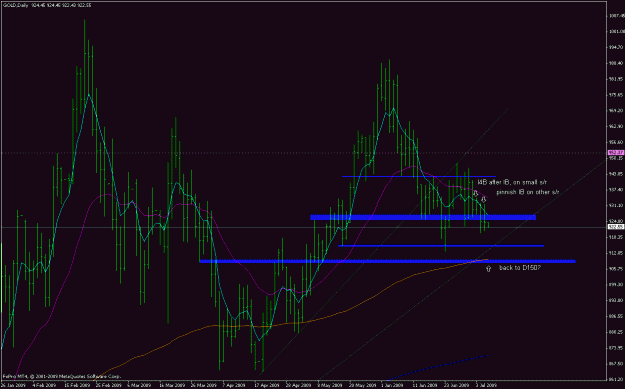The width and height of the screenshot is (625, 389).
Task: Click the 994.70 price axis label
Action: (x=616, y=47)
